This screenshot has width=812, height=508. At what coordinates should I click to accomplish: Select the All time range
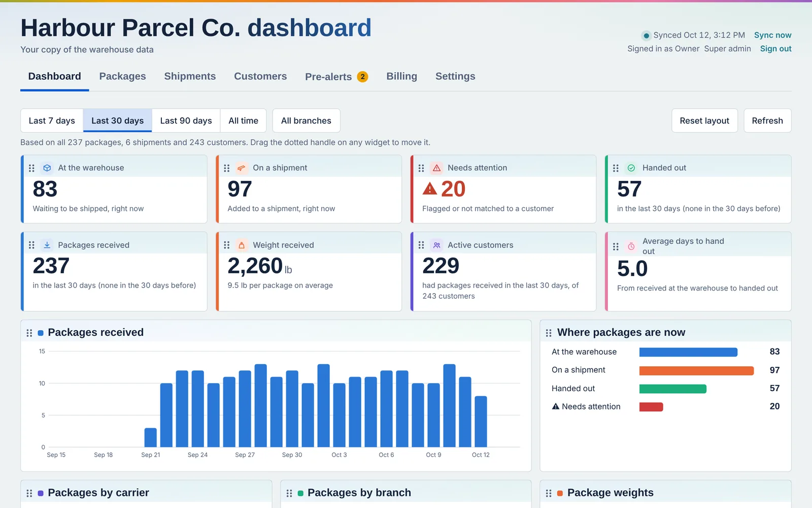(244, 120)
